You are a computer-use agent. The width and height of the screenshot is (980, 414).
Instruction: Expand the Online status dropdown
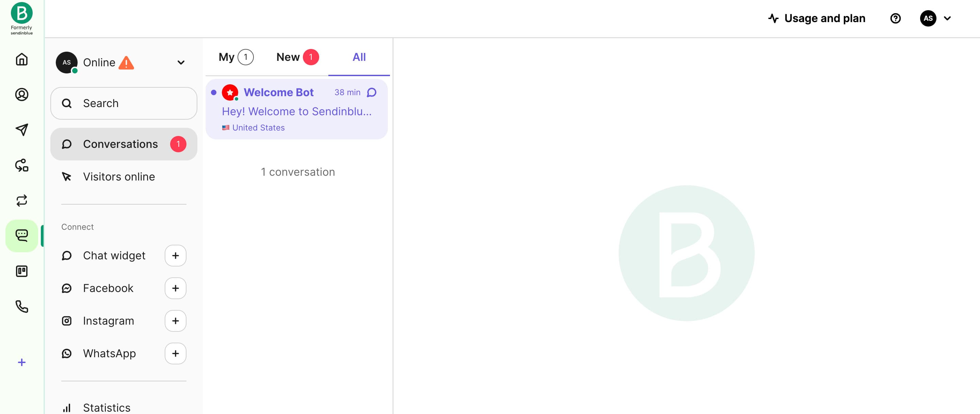[181, 62]
